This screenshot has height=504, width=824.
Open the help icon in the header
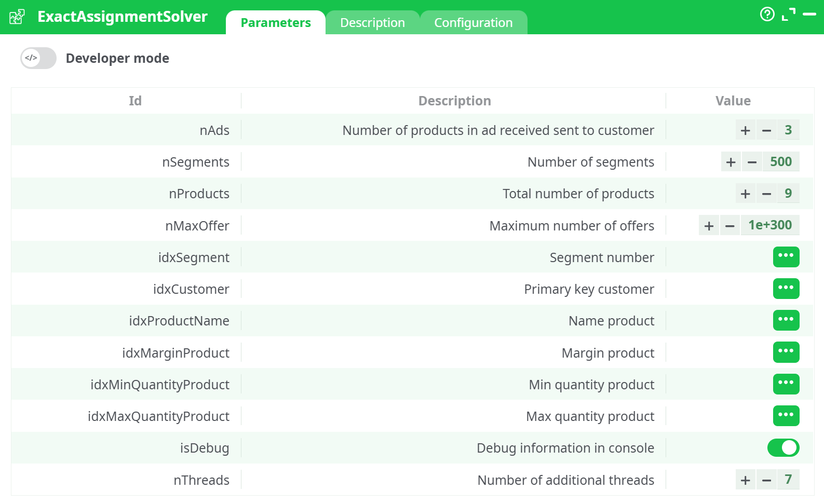(767, 15)
